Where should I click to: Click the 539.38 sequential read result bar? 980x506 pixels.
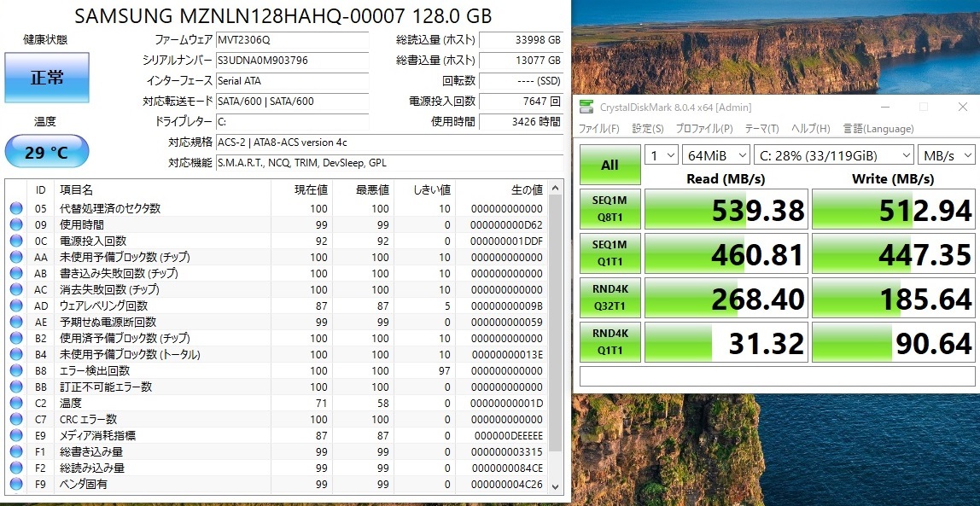pyautogui.click(x=726, y=209)
